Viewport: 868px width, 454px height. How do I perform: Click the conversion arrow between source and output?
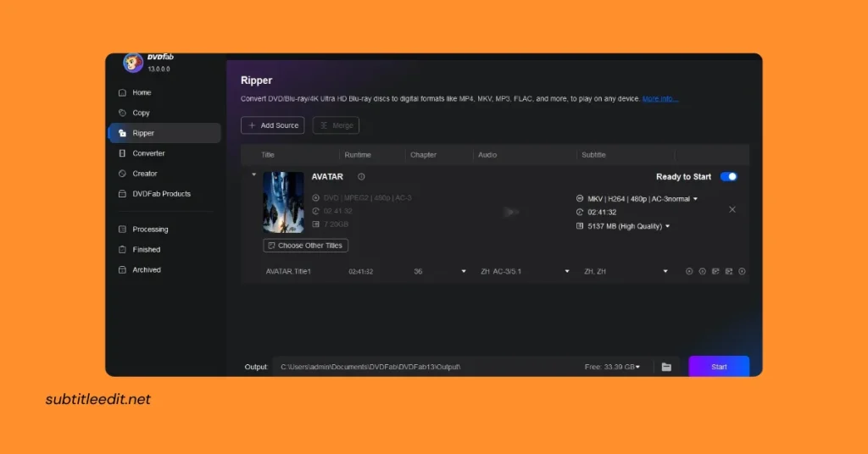click(x=511, y=212)
